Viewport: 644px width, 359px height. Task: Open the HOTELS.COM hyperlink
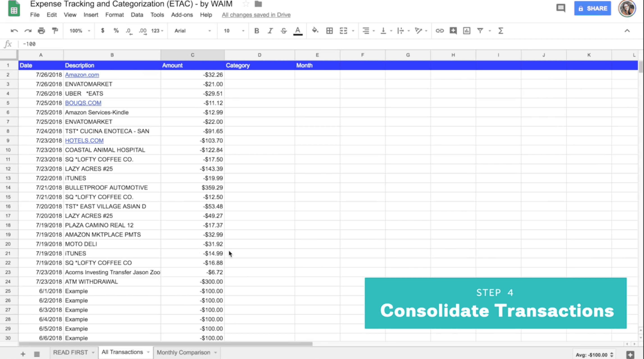(84, 140)
